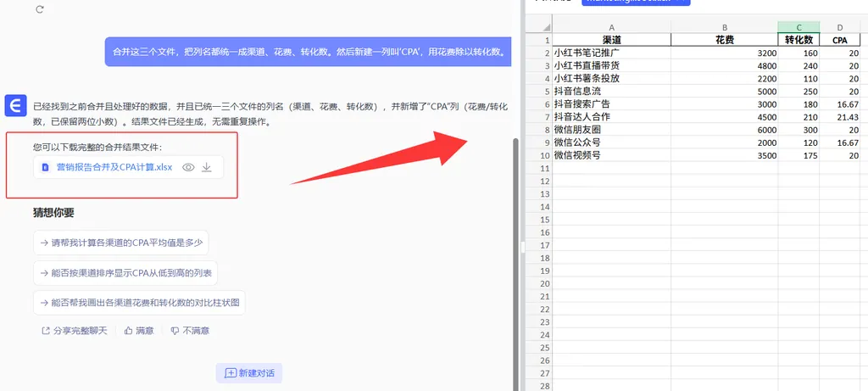Select column D header in the spreadsheet

coord(839,27)
